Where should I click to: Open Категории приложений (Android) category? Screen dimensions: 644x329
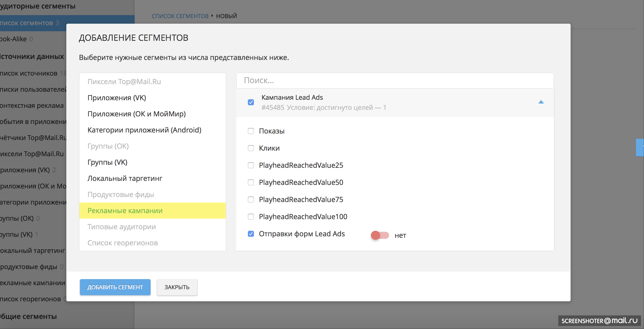(144, 130)
